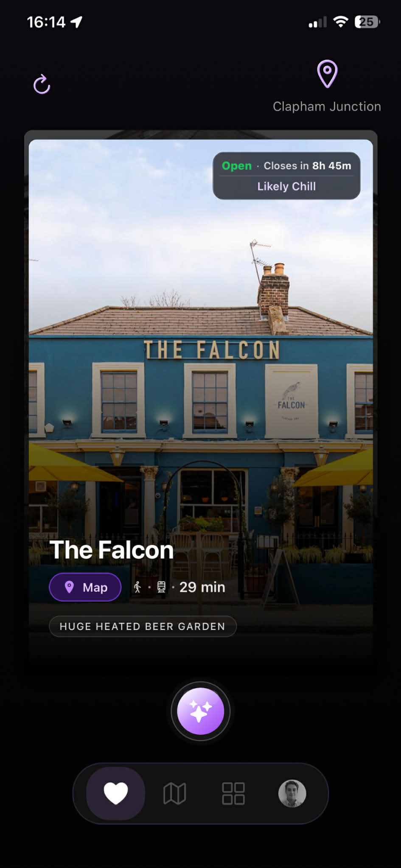Open the Clapham Junction location selector
Image resolution: width=401 pixels, height=868 pixels.
[327, 106]
